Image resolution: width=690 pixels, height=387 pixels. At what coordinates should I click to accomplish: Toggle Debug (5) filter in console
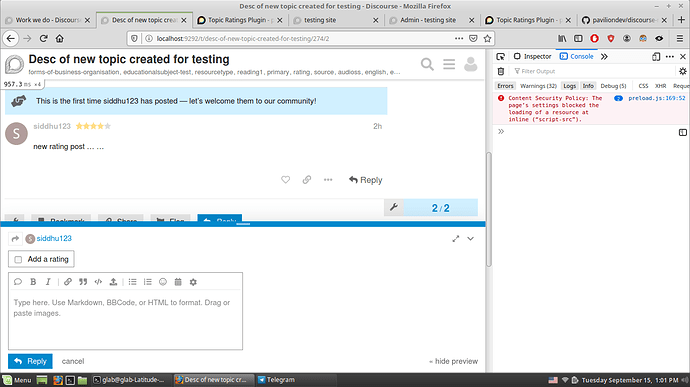coord(613,86)
